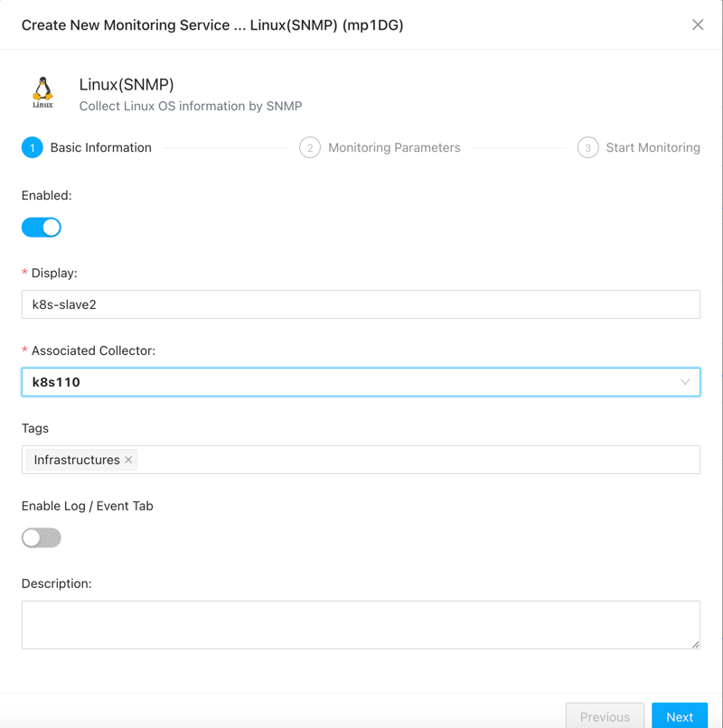
Task: Jump to the Start Monitoring step
Action: tap(653, 147)
